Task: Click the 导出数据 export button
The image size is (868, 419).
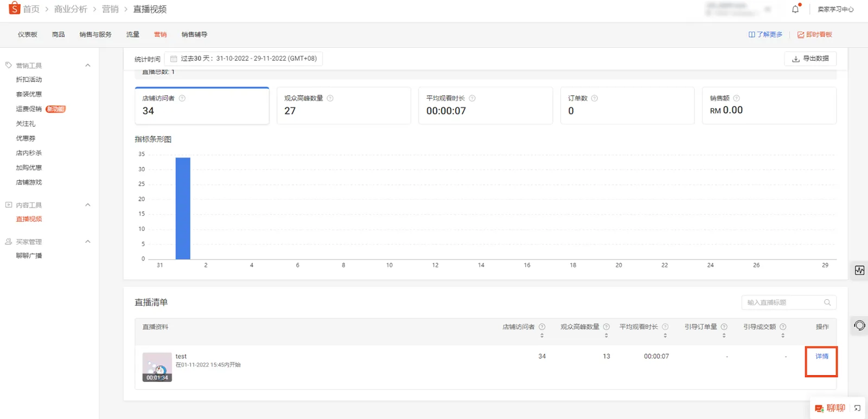Action: coord(810,59)
